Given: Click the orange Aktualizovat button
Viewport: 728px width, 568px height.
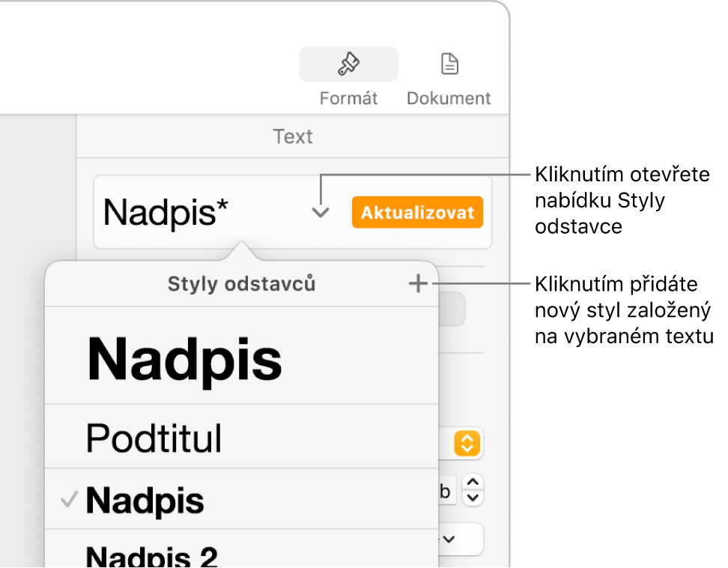Looking at the screenshot, I should tap(417, 212).
